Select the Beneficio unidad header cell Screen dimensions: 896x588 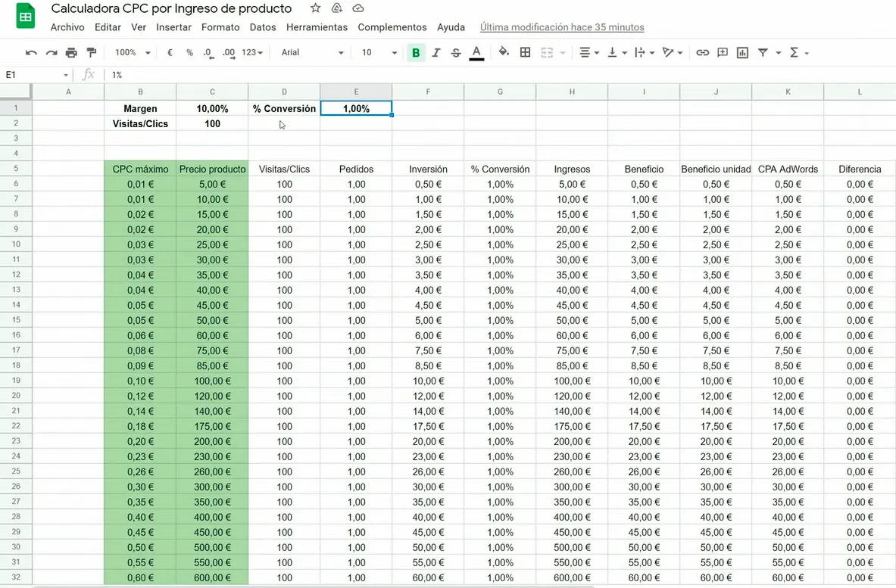point(716,169)
